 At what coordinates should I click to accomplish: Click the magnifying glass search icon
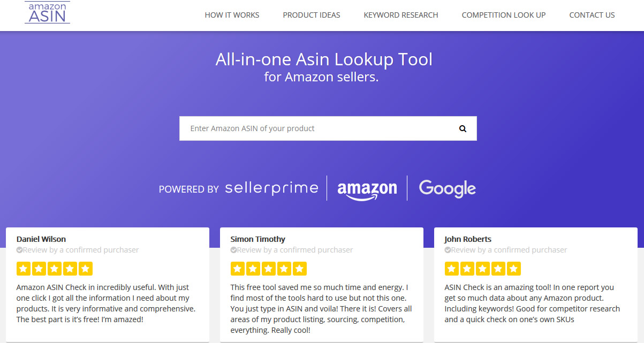463,128
